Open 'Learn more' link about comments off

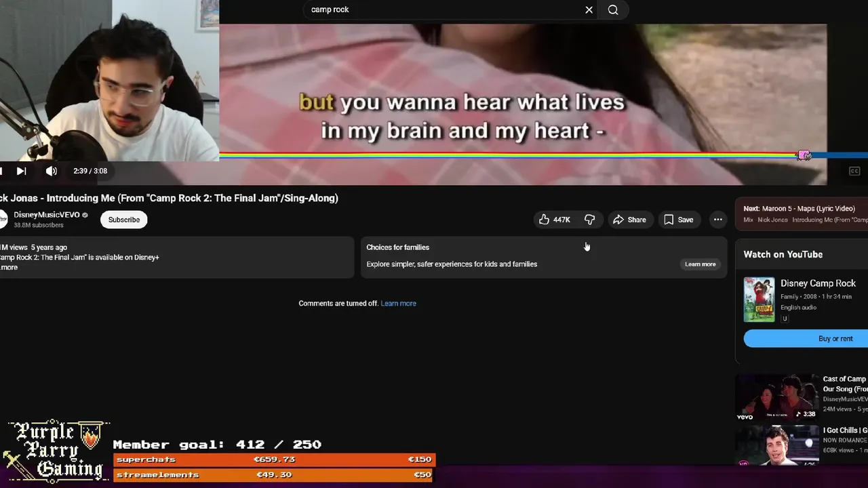tap(399, 304)
